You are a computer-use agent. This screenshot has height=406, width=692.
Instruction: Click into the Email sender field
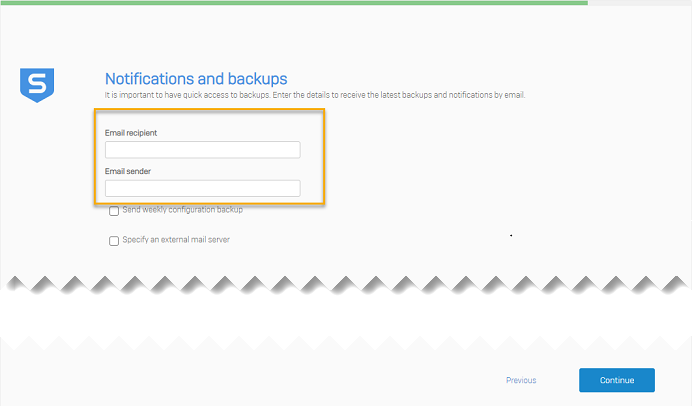pyautogui.click(x=202, y=188)
